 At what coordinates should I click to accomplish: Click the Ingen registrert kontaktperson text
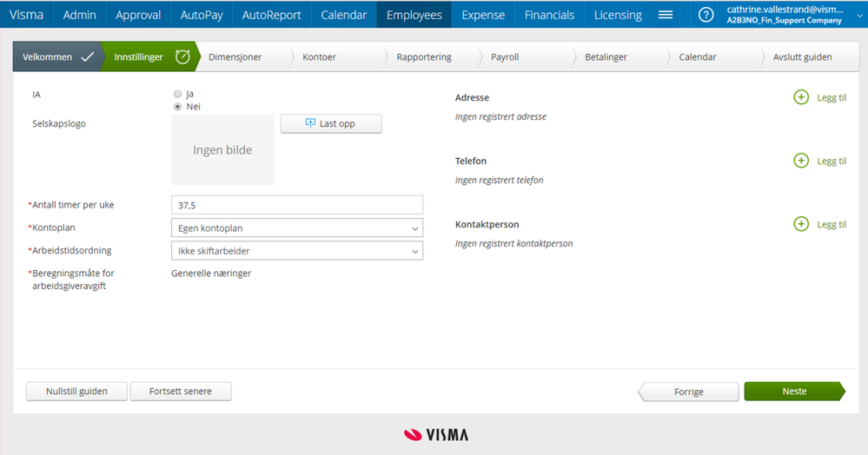[514, 243]
